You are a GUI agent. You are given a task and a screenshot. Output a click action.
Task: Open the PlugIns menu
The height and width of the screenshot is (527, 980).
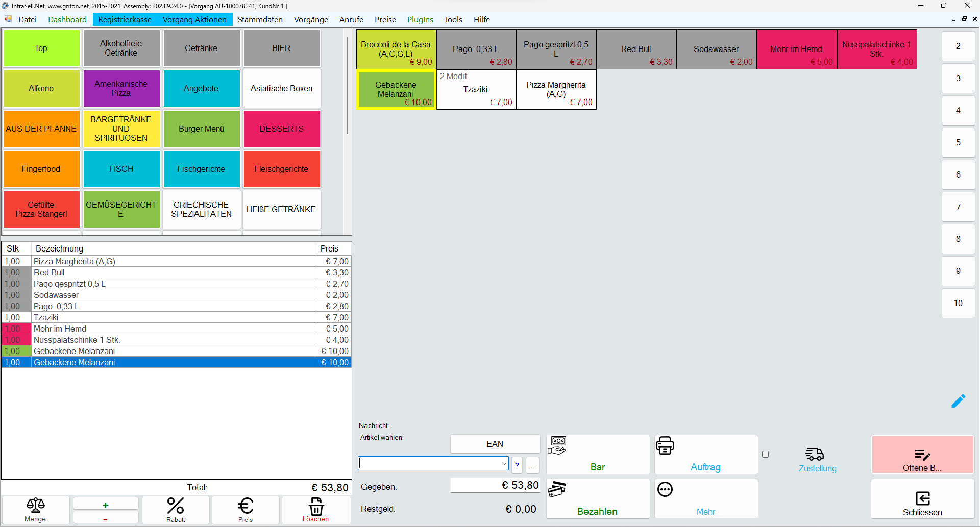tap(420, 19)
